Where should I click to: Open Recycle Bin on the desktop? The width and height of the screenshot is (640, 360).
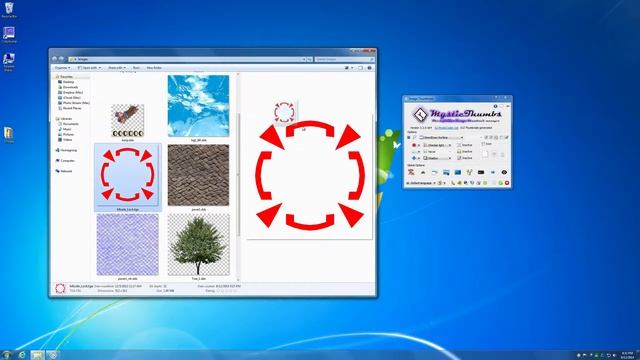tap(9, 10)
